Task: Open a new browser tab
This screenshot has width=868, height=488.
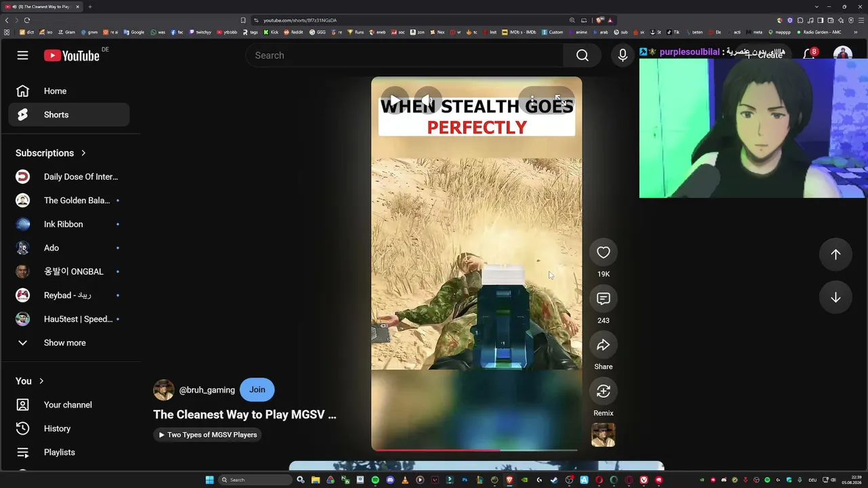Action: coord(90,7)
